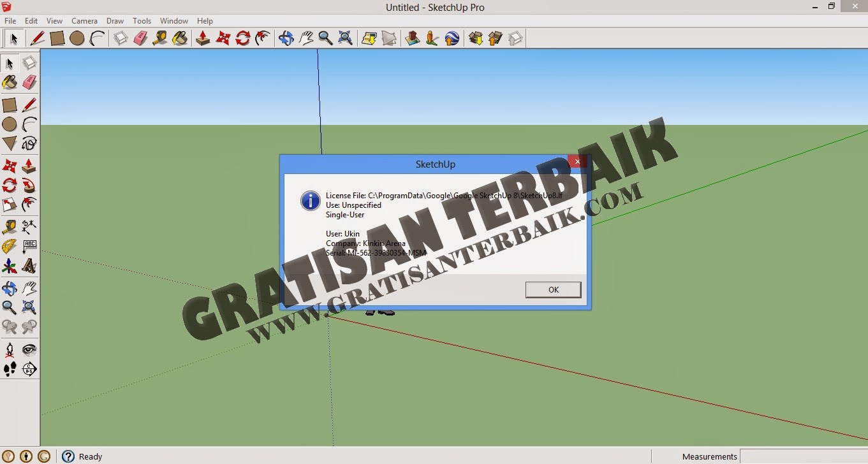Click the Position Camera tool
This screenshot has width=868, height=464.
click(10, 349)
